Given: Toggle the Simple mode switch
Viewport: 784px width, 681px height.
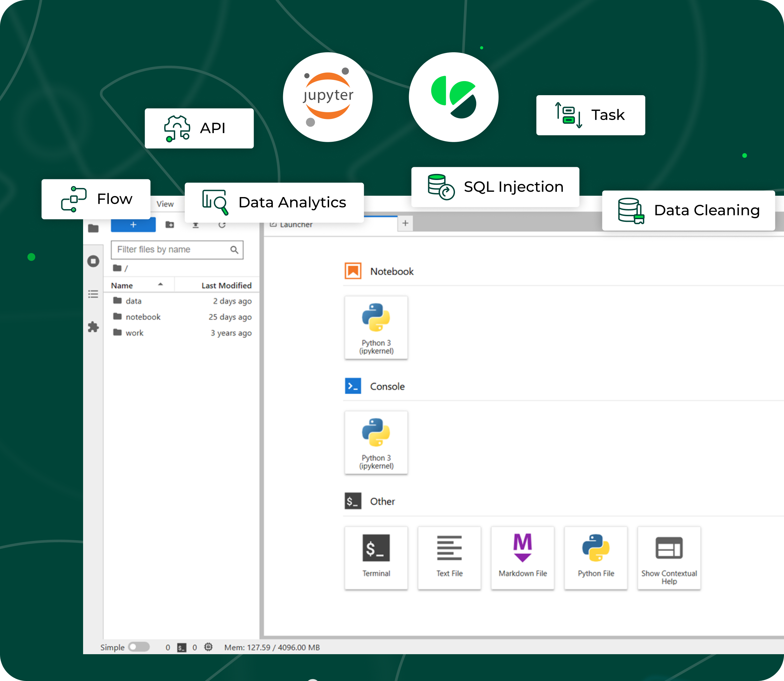Looking at the screenshot, I should coord(139,647).
